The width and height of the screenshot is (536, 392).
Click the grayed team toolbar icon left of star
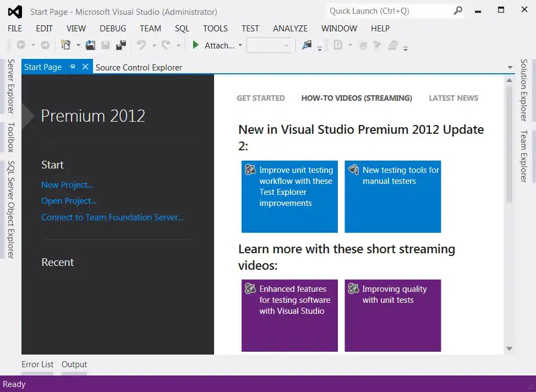[x=363, y=45]
